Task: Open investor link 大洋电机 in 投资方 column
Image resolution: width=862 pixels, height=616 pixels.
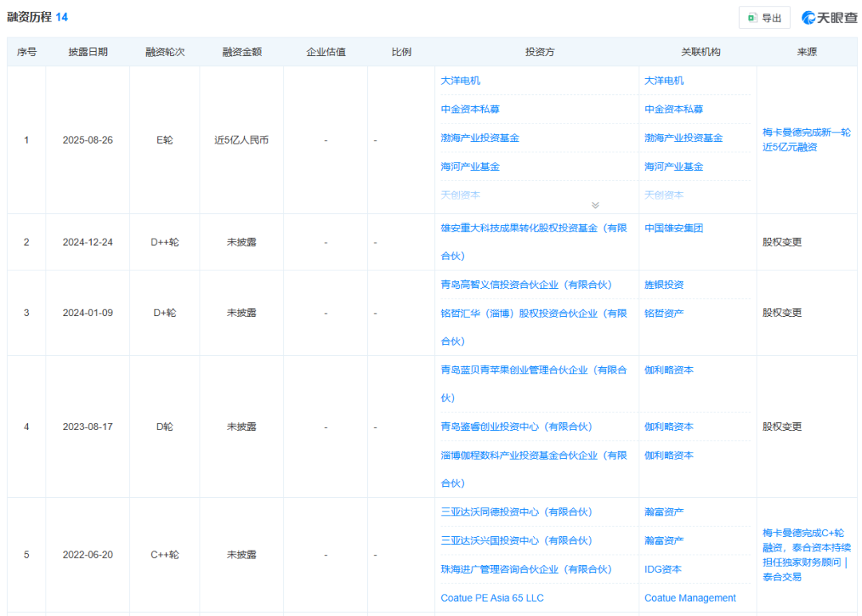Action: 461,81
